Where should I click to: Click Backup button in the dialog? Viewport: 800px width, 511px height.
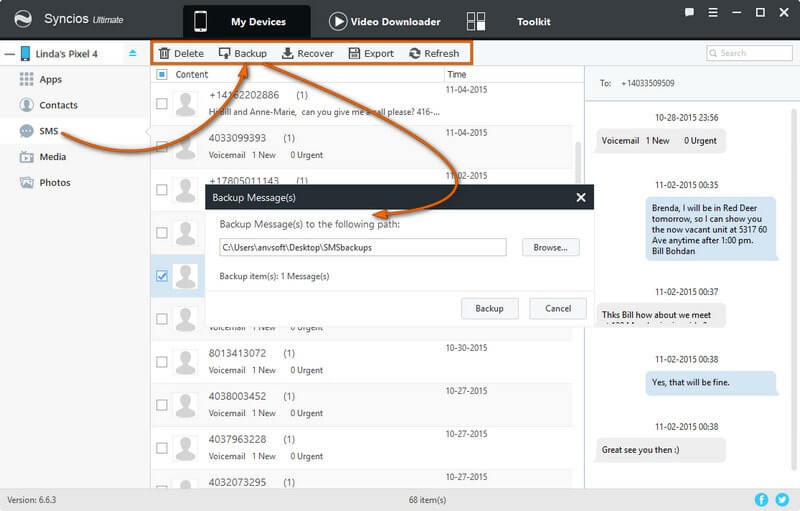pos(489,309)
